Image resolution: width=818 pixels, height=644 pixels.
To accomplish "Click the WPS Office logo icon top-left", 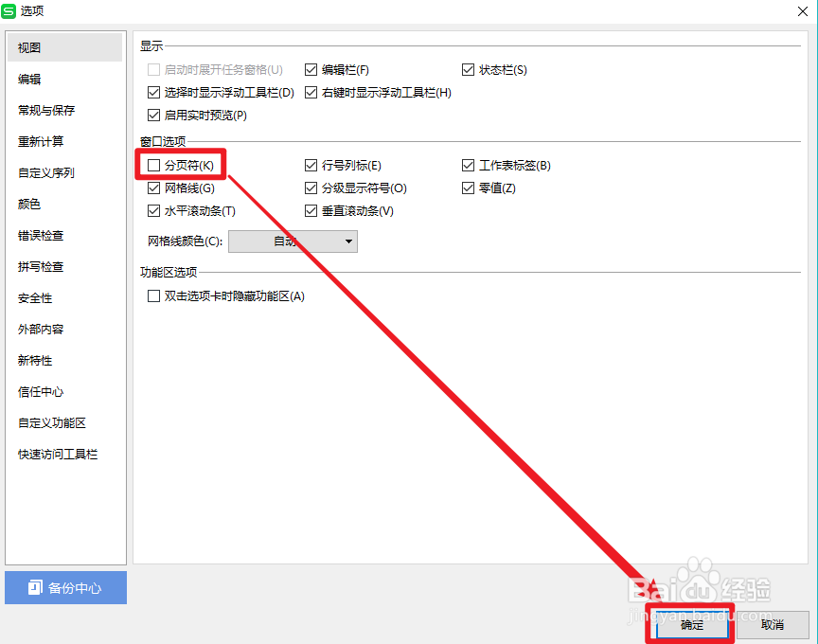I will click(x=11, y=12).
